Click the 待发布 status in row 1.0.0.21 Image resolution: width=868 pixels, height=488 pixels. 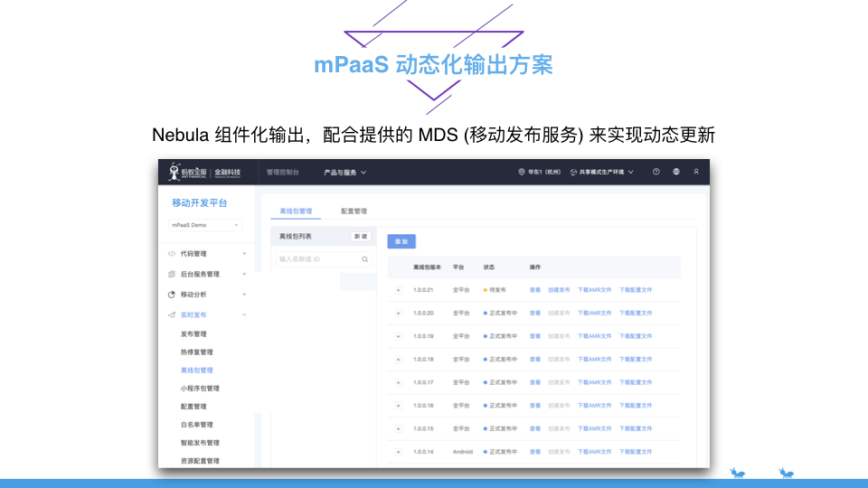click(x=495, y=290)
